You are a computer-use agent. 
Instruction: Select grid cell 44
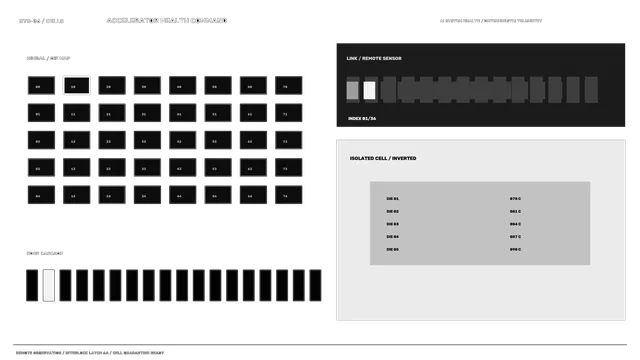click(x=182, y=195)
